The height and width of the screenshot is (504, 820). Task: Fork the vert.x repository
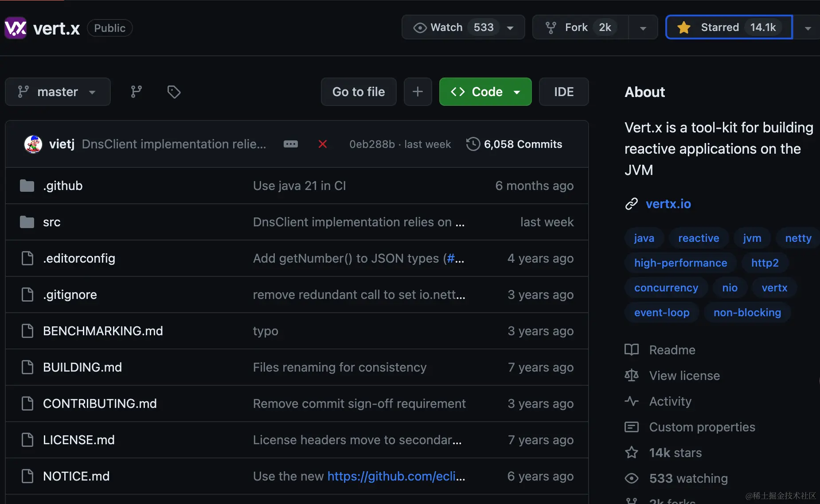tap(581, 27)
